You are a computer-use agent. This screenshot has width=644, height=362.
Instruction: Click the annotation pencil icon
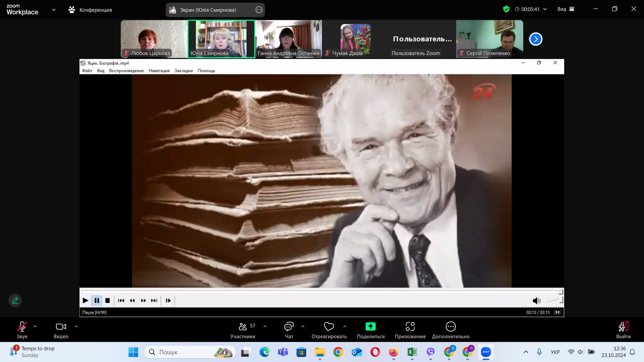pos(15,300)
